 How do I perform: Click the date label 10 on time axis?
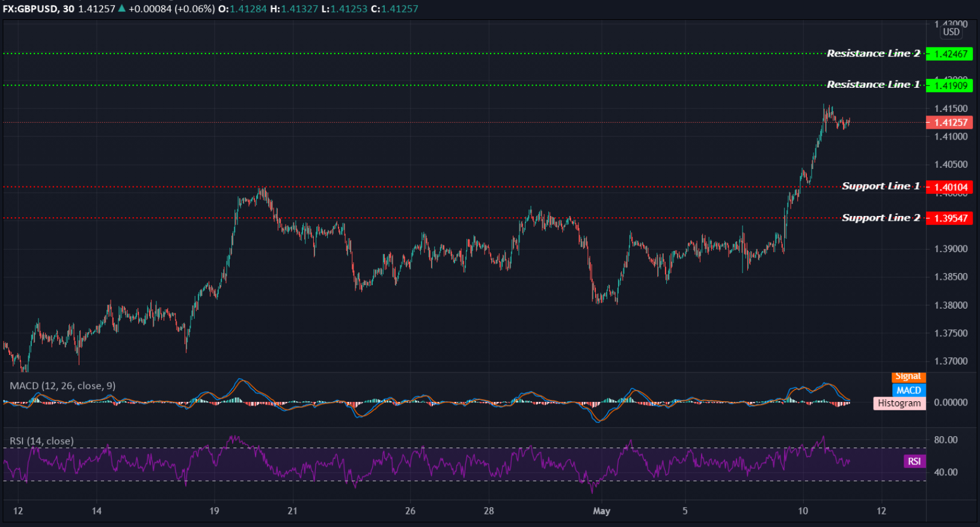click(803, 511)
